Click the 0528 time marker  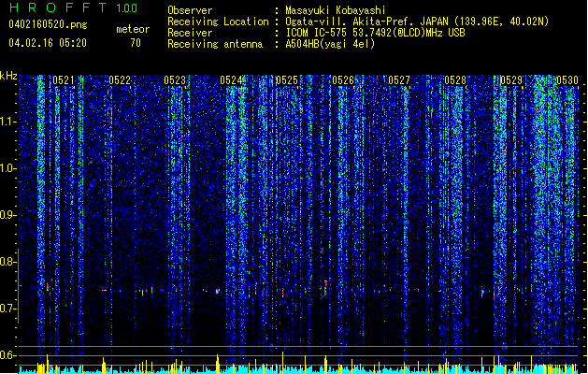click(x=455, y=80)
